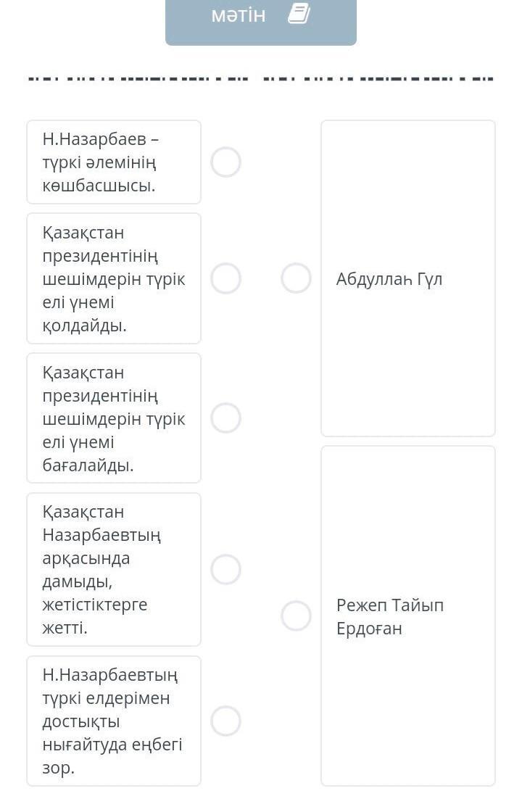522x812 pixels.
Task: Click the 'түркі елдерімен достықты нығайтуда' statement card
Action: pos(114,721)
